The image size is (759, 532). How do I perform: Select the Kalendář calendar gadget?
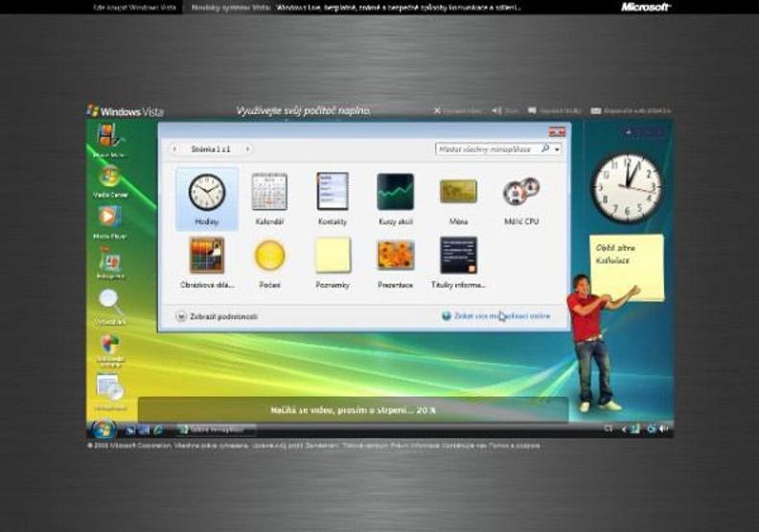click(269, 199)
